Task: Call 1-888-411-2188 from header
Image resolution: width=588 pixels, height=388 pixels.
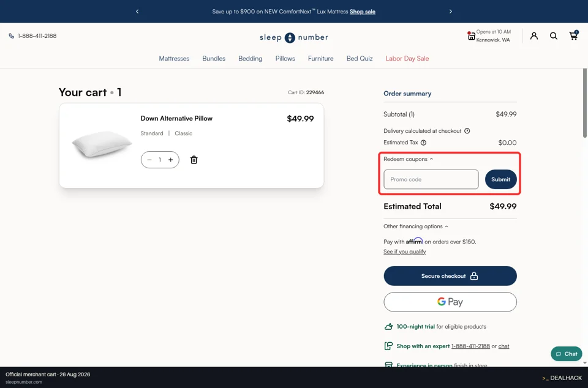Action: [x=37, y=36]
